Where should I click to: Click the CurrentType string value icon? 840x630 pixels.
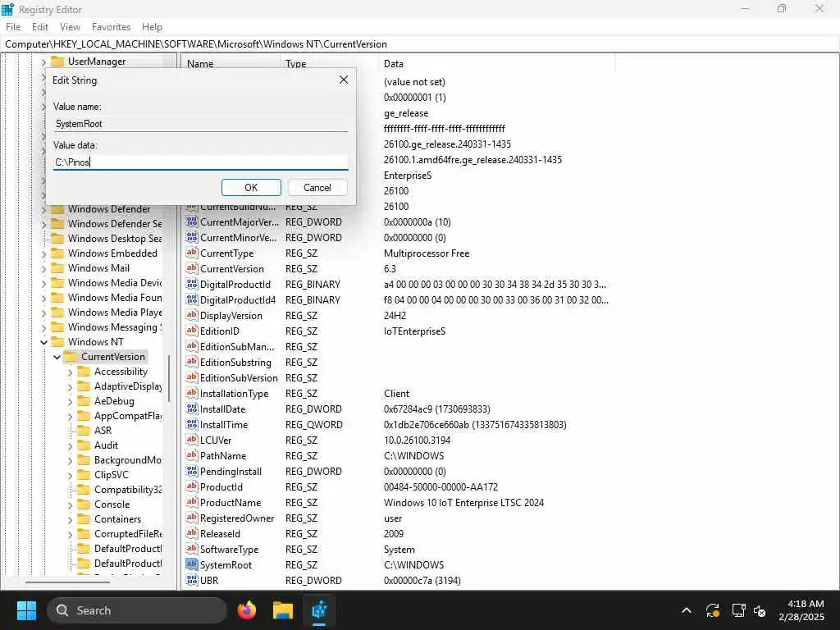click(x=192, y=253)
